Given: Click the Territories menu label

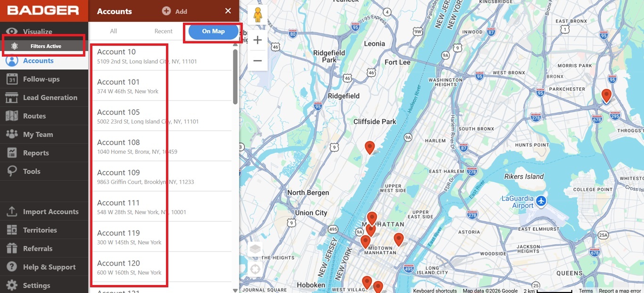Looking at the screenshot, I should click(x=40, y=230).
